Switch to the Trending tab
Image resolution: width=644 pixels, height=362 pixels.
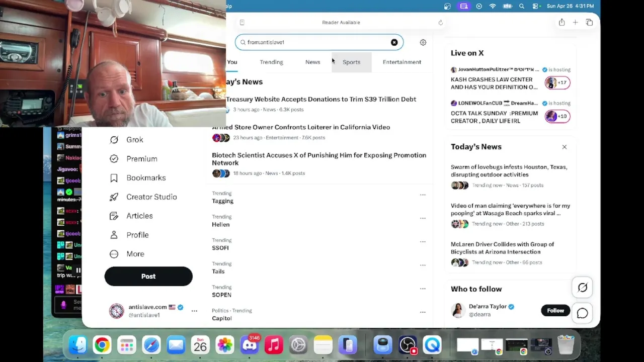[x=271, y=62]
